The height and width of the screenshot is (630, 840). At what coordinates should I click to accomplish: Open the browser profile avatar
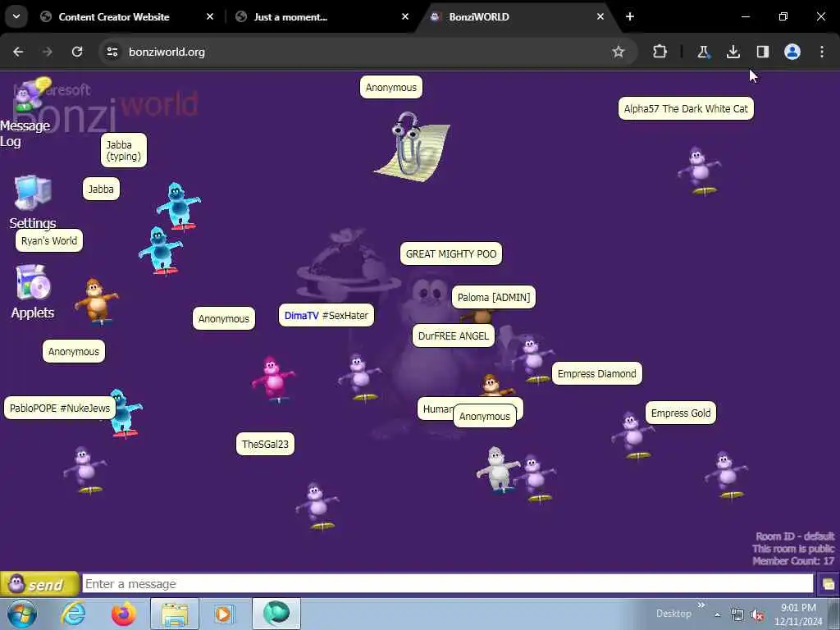[x=792, y=52]
